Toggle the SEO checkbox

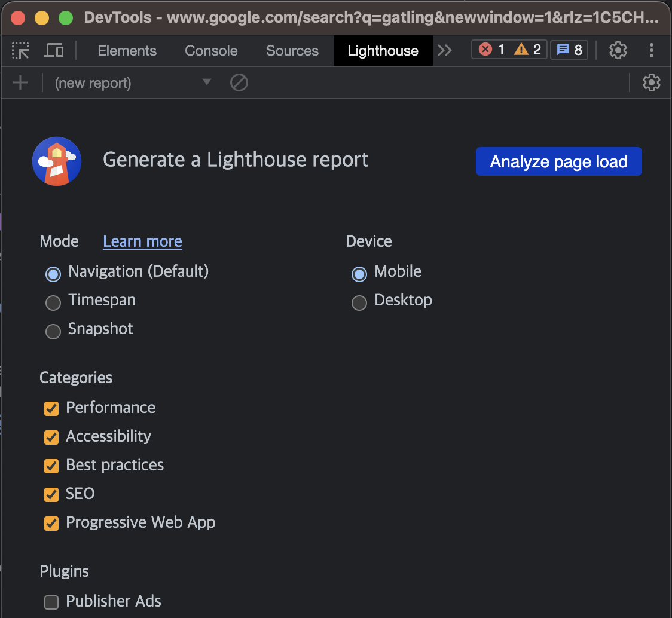click(51, 494)
